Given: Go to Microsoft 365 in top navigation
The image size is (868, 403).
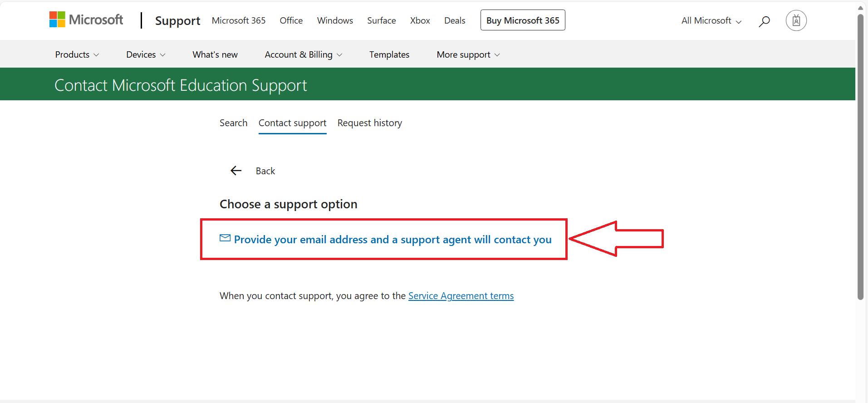Looking at the screenshot, I should (x=239, y=20).
